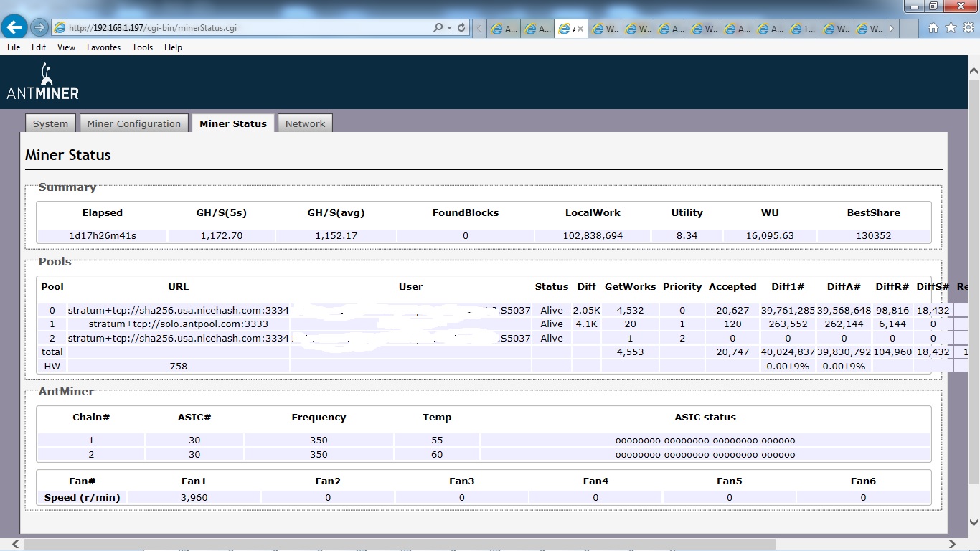Click the total Diff1# value 40,024,837
980x551 pixels.
pos(788,352)
